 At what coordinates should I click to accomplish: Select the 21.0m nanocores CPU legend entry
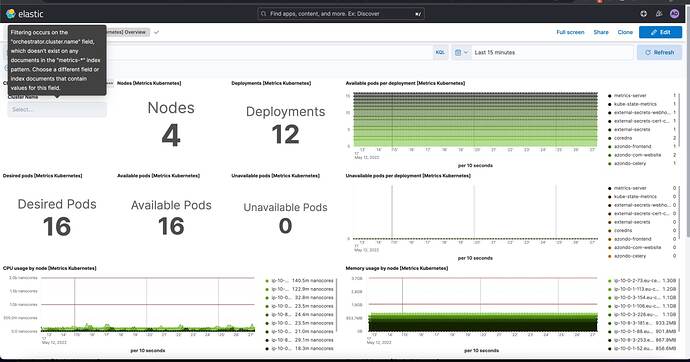coord(302,332)
